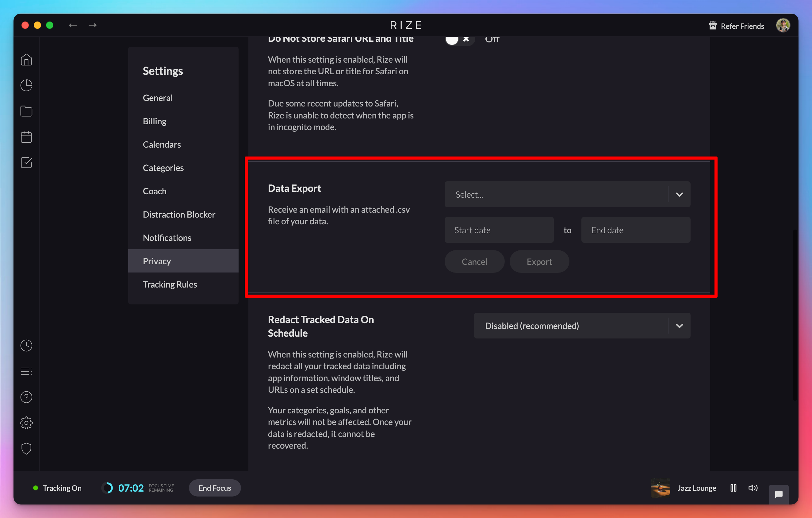The width and height of the screenshot is (812, 518).
Task: Open the shield privacy icon in sidebar
Action: tap(26, 448)
